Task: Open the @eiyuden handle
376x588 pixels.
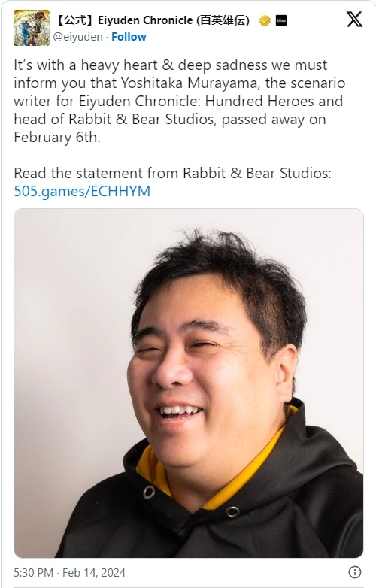Action: pyautogui.click(x=77, y=37)
